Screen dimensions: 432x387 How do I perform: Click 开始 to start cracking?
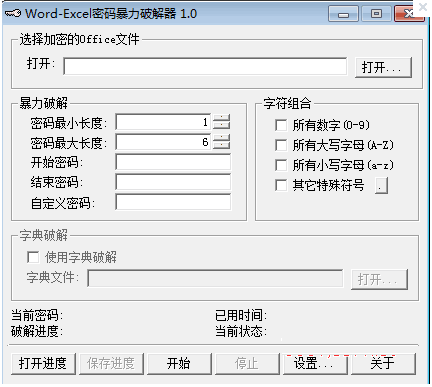179,363
